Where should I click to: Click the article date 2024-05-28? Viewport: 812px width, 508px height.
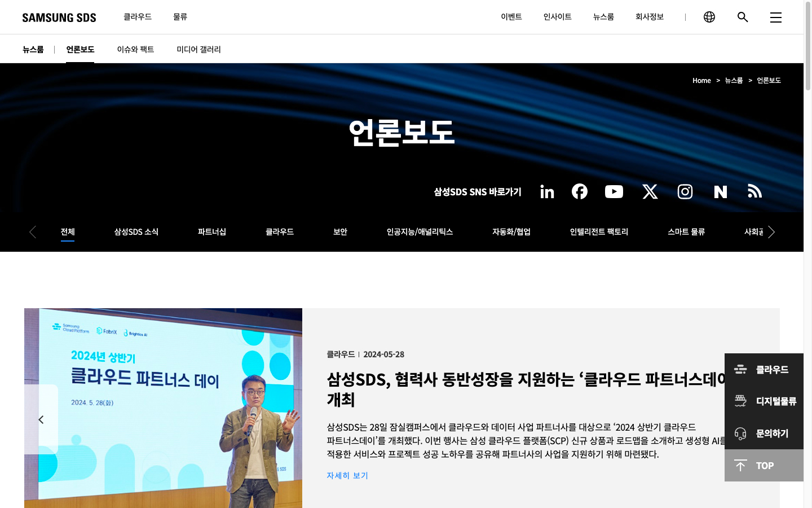(x=383, y=354)
